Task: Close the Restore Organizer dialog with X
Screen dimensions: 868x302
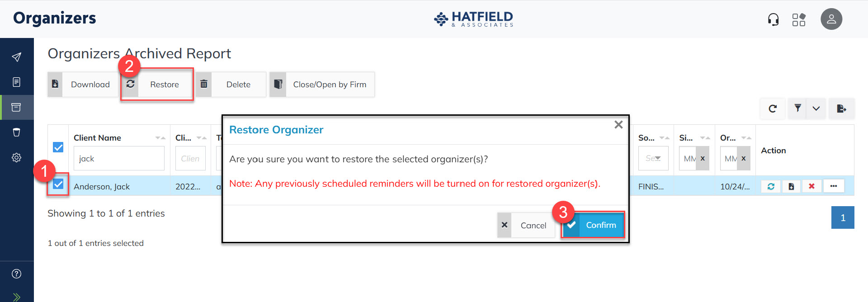Action: point(618,125)
